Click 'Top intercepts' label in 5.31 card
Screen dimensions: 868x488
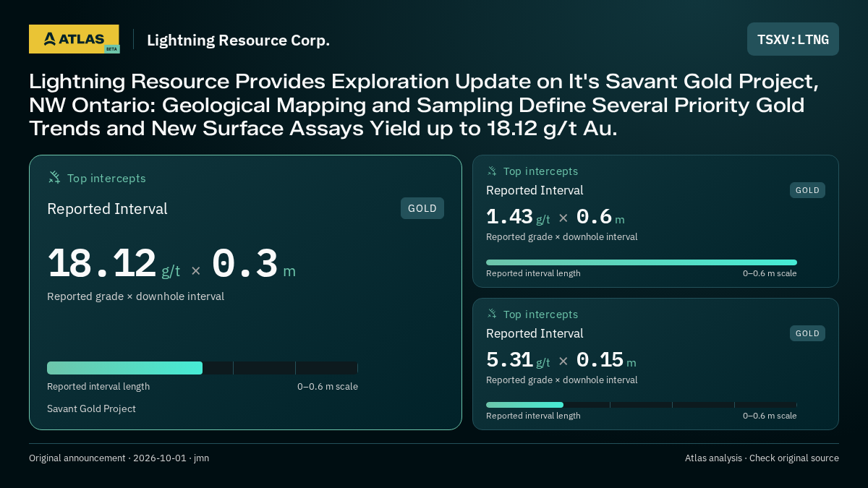pos(540,314)
